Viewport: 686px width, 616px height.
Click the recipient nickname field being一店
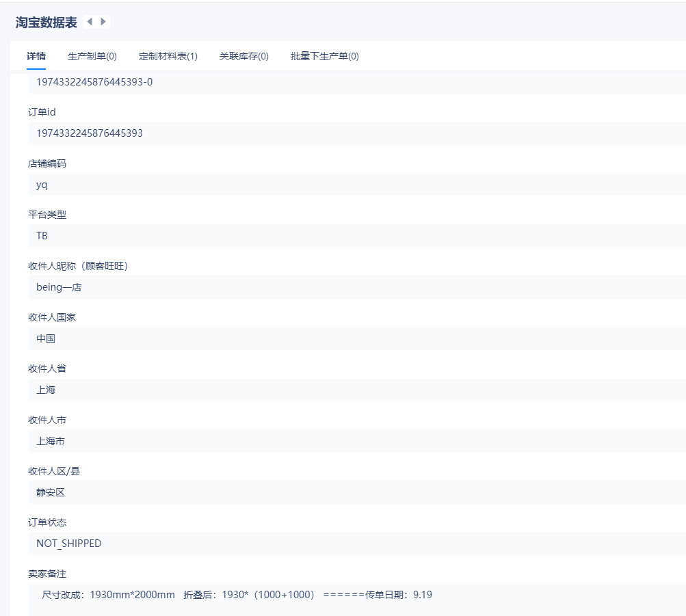pyautogui.click(x=356, y=287)
